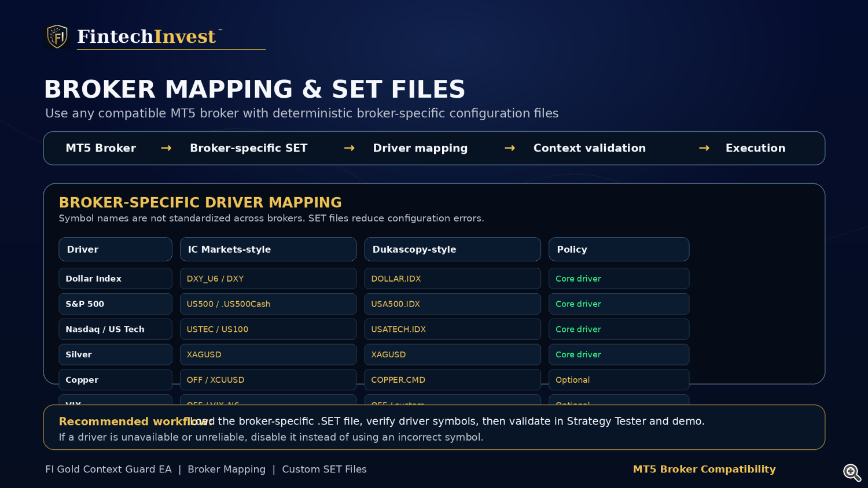This screenshot has height=488, width=868.
Task: Click the IC Markets-style column header
Action: click(268, 249)
